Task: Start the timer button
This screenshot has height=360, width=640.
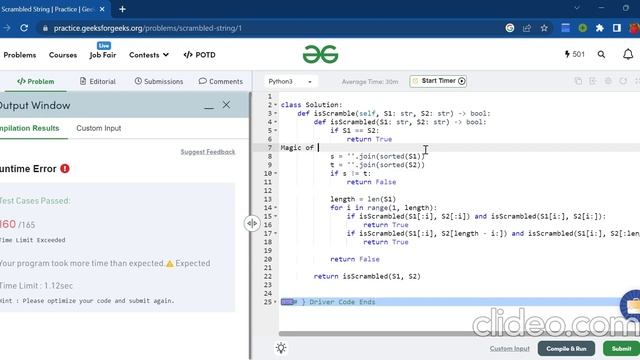Action: (438, 81)
